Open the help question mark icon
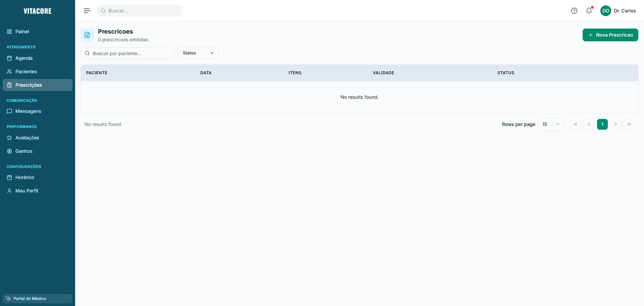This screenshot has width=644, height=306. (574, 11)
